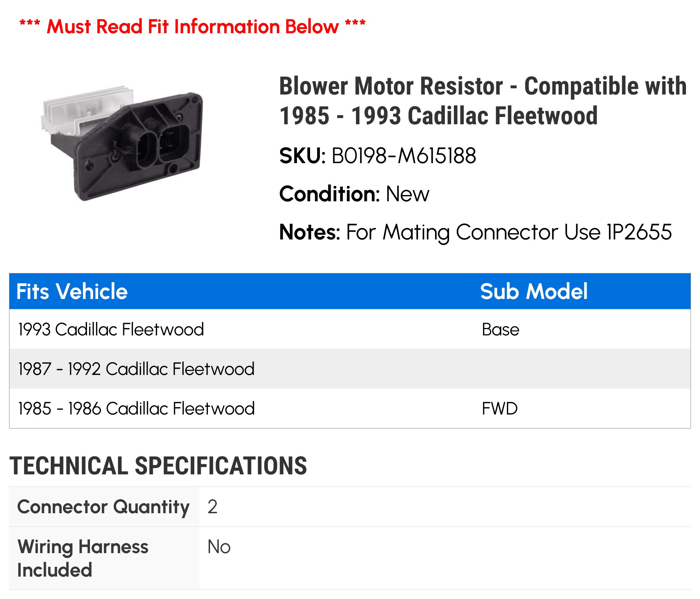The width and height of the screenshot is (700, 599).
Task: Click the FWD sub model cell
Action: pos(500,409)
